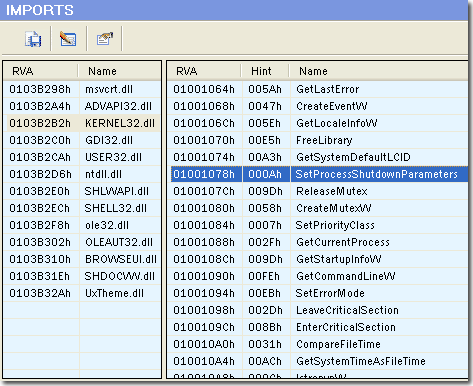Click hint value 00A3h
473x386 pixels.
[265, 157]
